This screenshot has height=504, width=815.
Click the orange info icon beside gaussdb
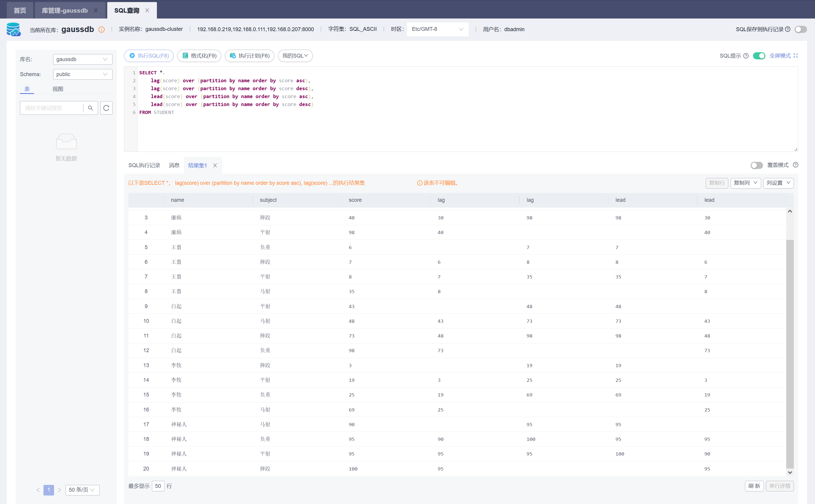(x=102, y=30)
